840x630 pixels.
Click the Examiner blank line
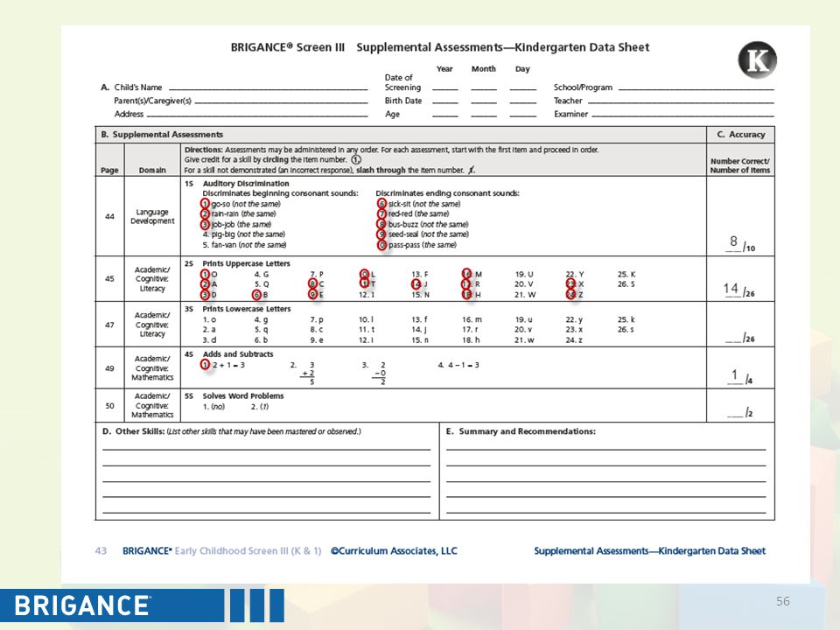[x=683, y=115]
